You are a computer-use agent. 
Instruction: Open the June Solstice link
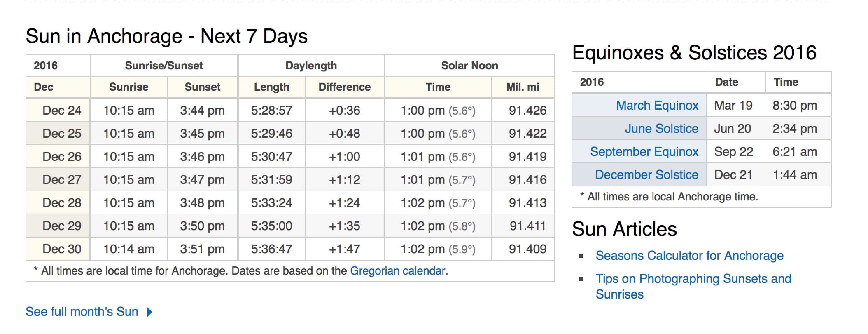coord(662,129)
